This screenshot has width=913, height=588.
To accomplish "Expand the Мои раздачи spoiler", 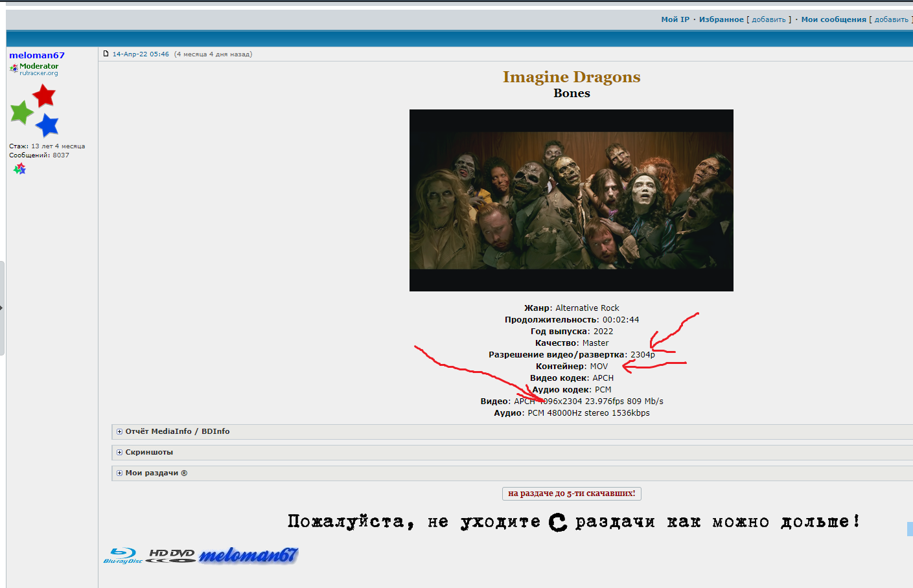I will [x=512, y=473].
